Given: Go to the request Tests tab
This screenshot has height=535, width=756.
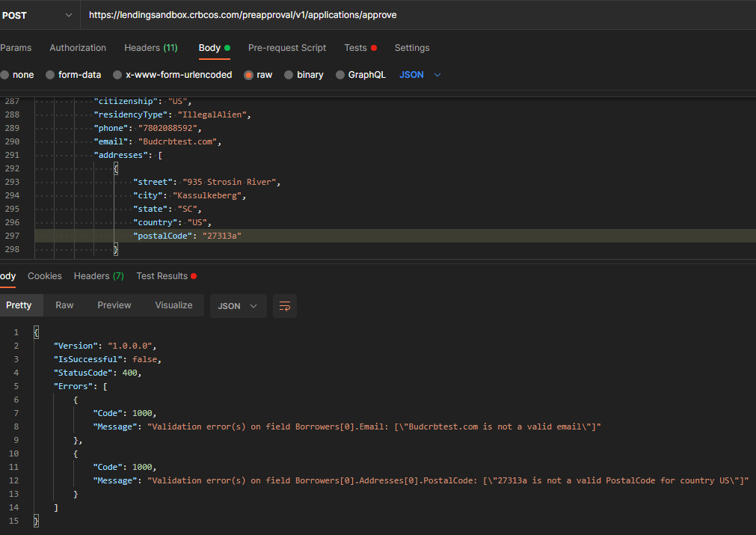Looking at the screenshot, I should tap(356, 48).
